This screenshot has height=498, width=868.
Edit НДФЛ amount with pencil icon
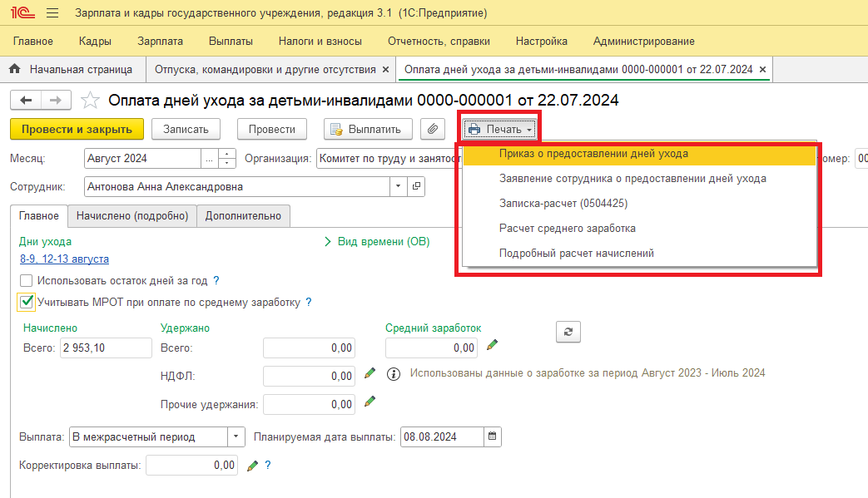tap(370, 373)
